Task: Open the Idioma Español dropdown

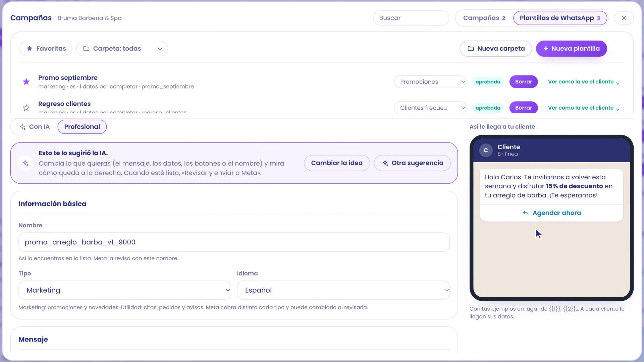Action: (x=343, y=290)
